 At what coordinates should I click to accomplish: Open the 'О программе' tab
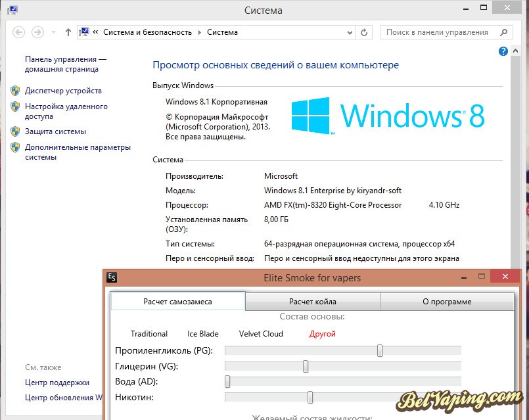pyautogui.click(x=447, y=301)
